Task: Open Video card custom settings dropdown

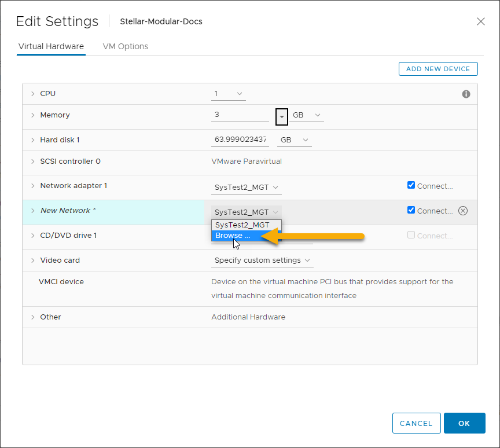Action: pyautogui.click(x=263, y=260)
